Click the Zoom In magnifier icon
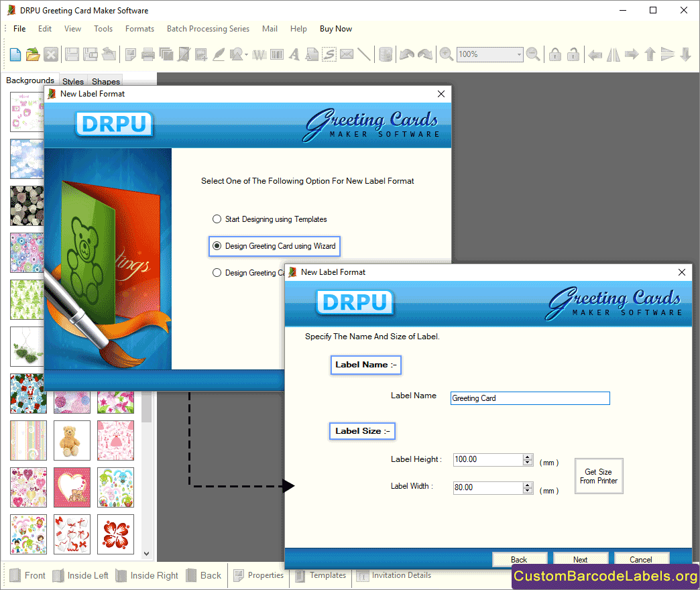Screen dimensions: 700x590 click(x=446, y=54)
